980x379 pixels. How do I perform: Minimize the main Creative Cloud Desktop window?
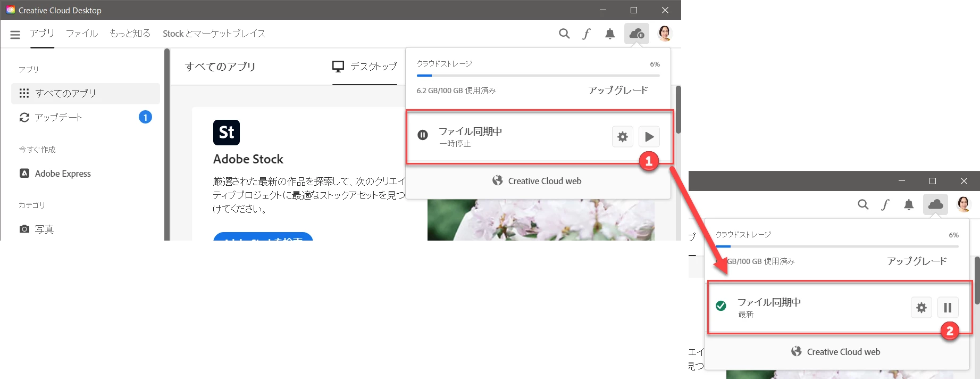[x=603, y=10]
